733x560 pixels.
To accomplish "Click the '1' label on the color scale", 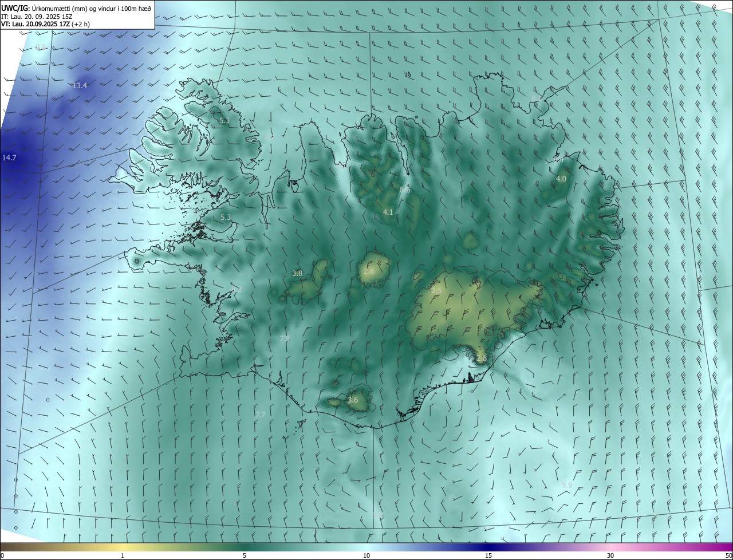I will pos(123,555).
